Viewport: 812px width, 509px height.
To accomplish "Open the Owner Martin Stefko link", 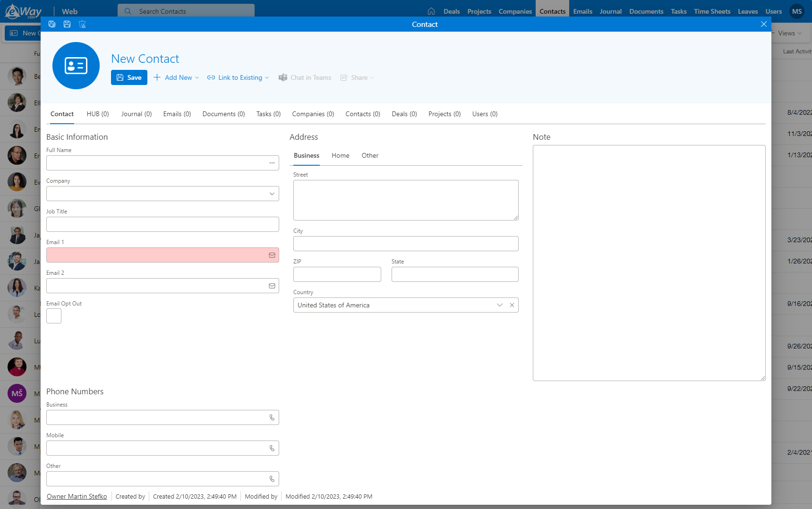I will point(77,496).
